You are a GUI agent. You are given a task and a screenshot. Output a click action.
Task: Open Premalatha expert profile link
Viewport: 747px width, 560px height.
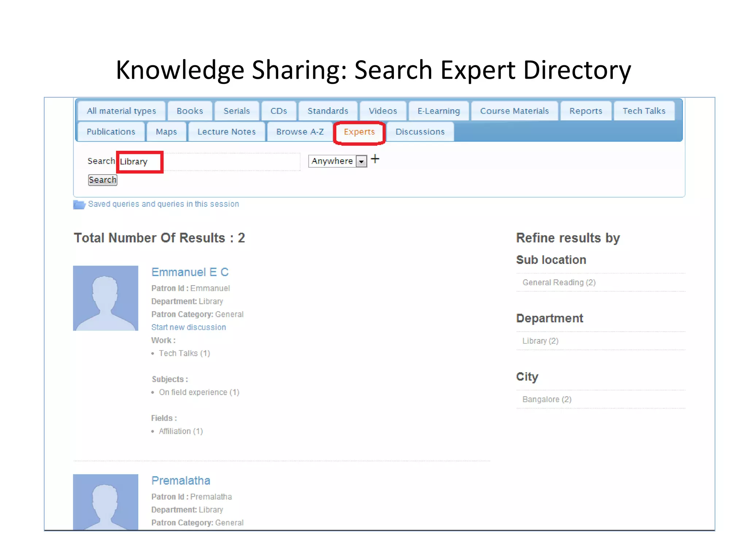tap(181, 481)
